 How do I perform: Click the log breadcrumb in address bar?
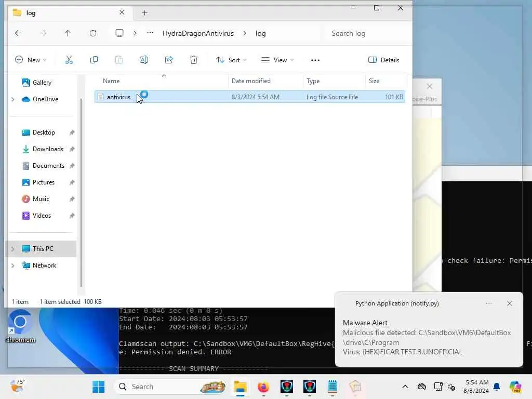(261, 33)
